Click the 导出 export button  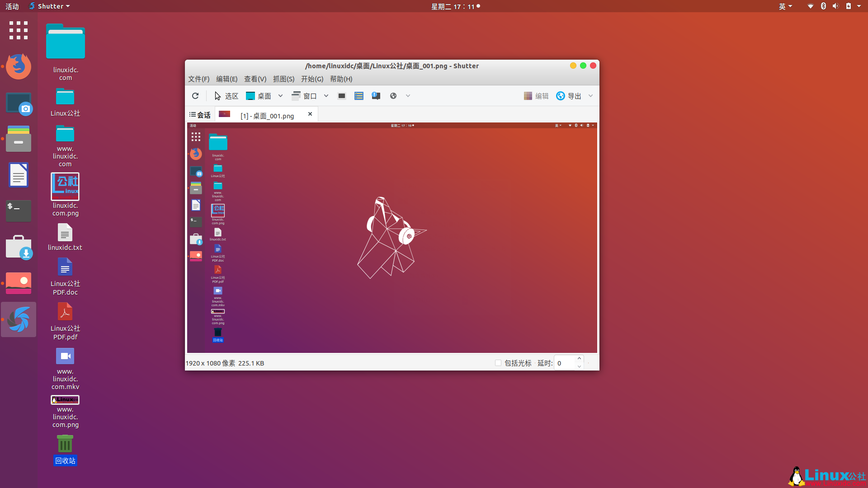coord(569,96)
